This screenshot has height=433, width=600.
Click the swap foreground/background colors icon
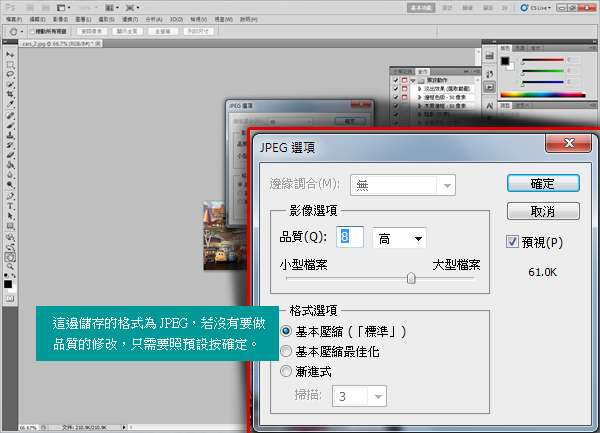point(13,275)
